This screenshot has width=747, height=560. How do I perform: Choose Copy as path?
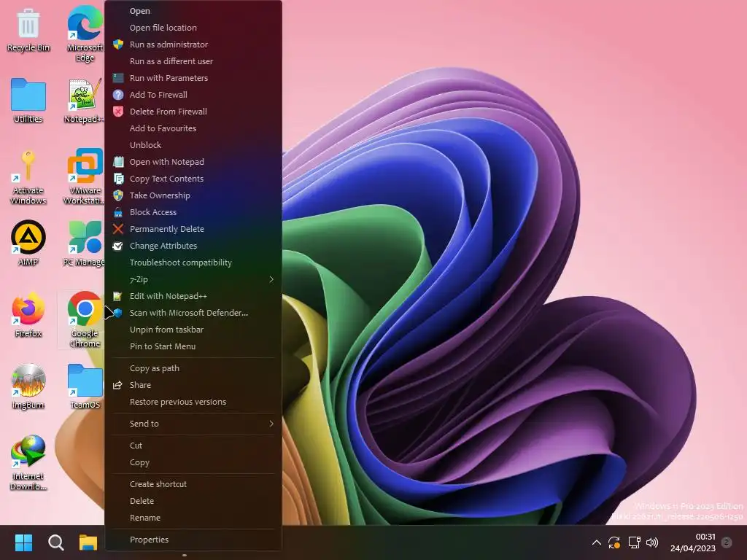click(193, 368)
